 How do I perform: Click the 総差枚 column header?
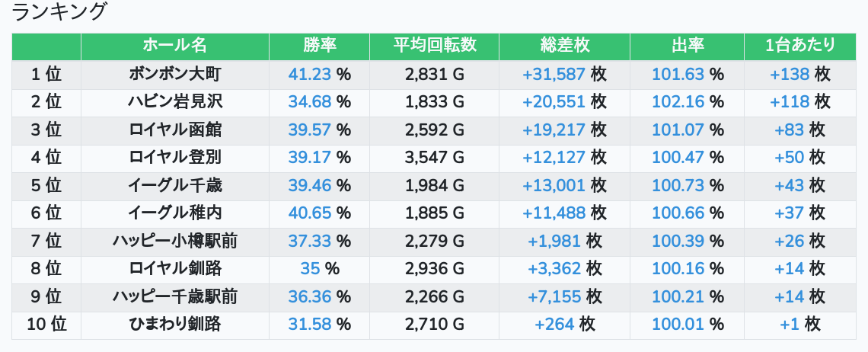(x=564, y=46)
